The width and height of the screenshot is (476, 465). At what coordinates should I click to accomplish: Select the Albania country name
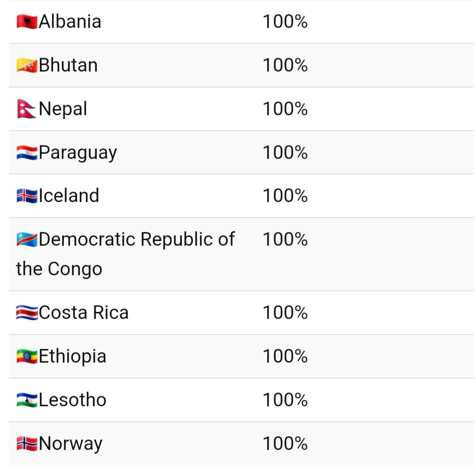70,22
